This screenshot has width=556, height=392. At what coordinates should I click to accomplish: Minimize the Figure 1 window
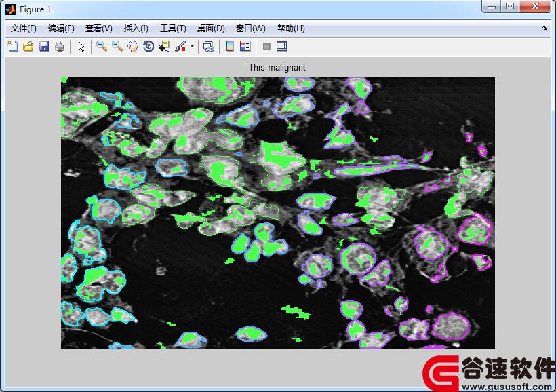[492, 6]
